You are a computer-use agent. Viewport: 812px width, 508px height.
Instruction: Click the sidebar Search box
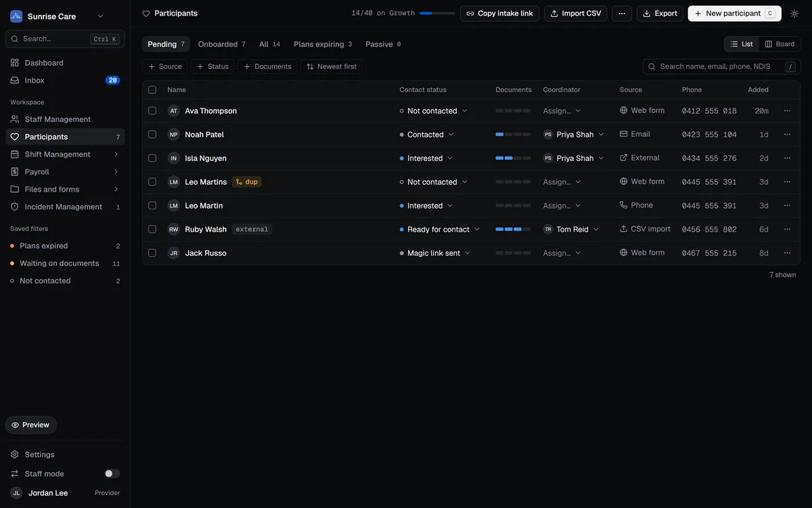tap(65, 39)
